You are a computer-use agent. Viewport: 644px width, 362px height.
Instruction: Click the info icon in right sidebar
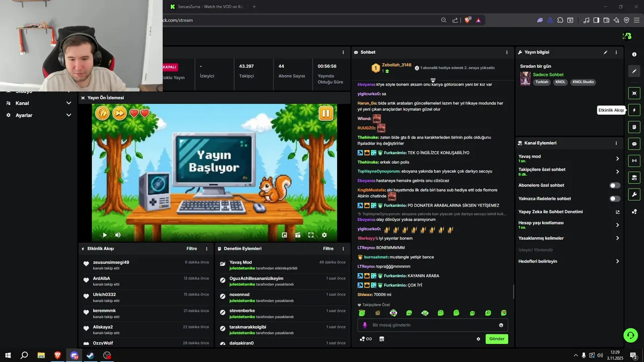click(634, 54)
